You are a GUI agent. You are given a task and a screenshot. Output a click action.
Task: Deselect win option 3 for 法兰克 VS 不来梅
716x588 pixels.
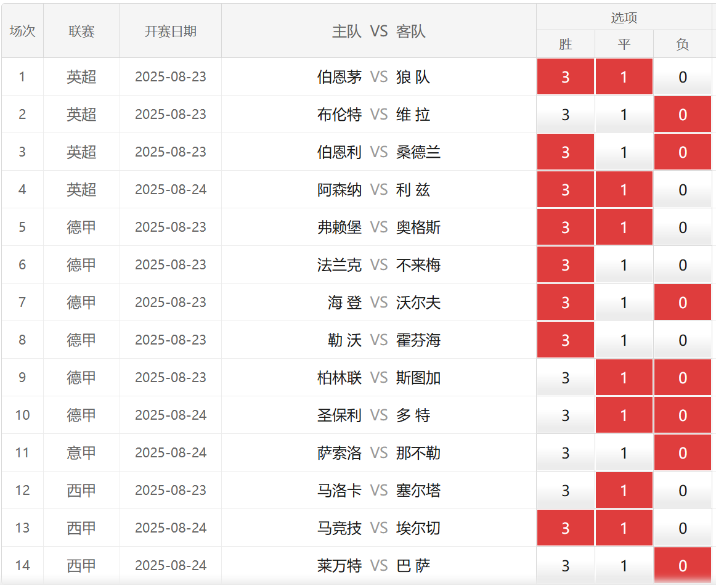[x=565, y=264]
